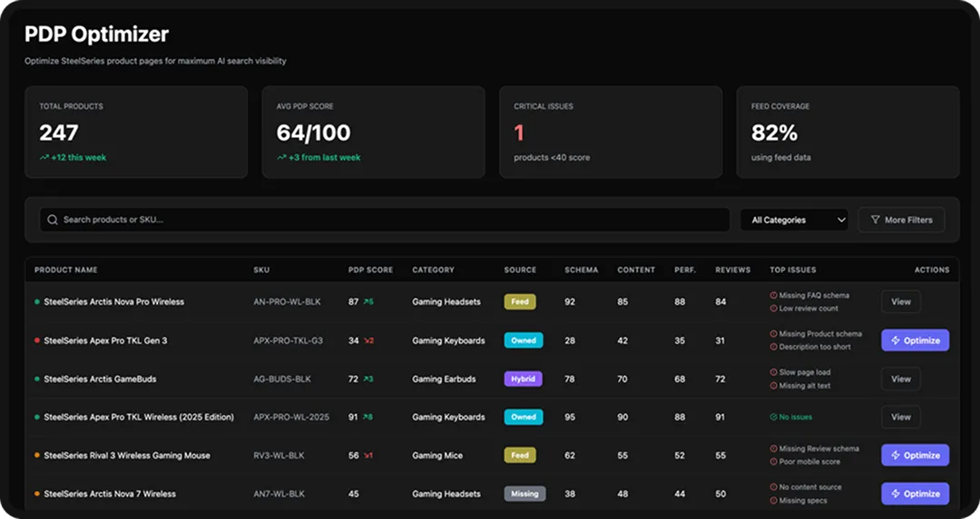Click product name SteelSeries Arctis GameBuds
Viewport: 980px width, 519px height.
click(x=100, y=379)
